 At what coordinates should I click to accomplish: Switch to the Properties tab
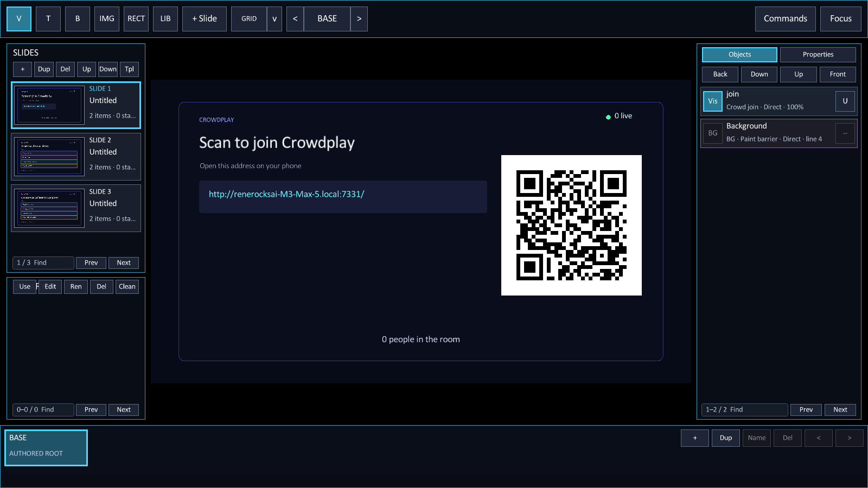point(818,55)
